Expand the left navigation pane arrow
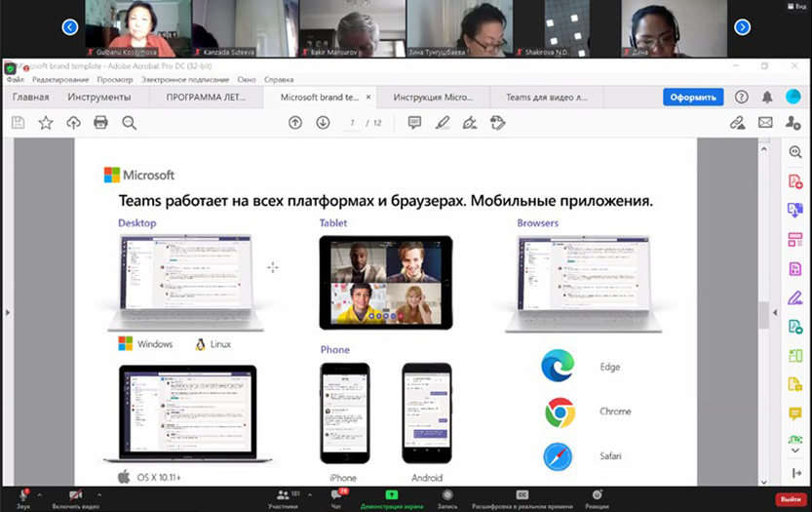Viewport: 812px width, 512px height. [x=7, y=312]
